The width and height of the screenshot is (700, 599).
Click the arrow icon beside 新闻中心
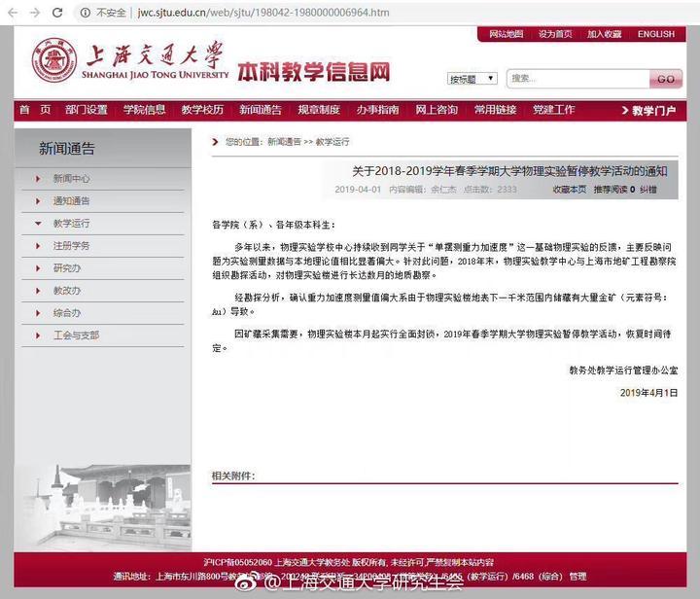(38, 179)
